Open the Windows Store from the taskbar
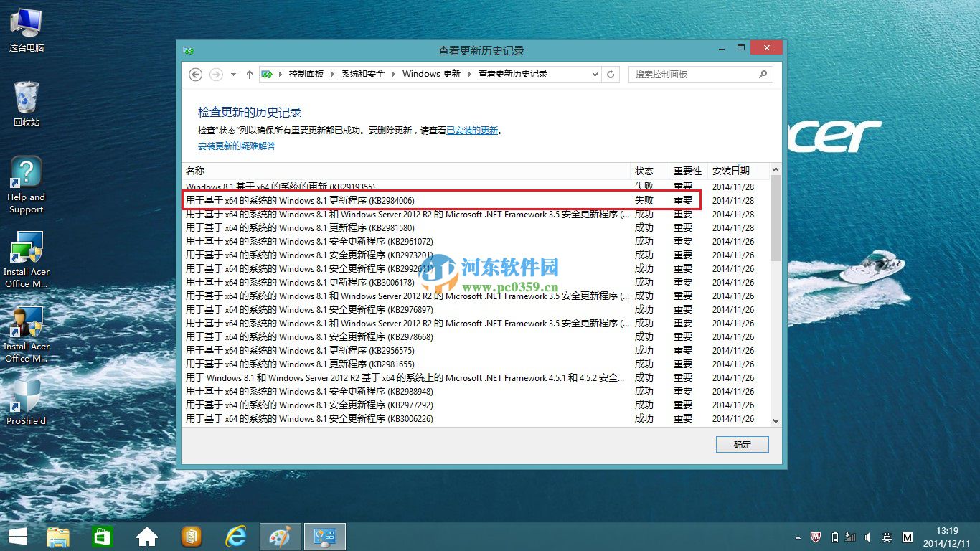This screenshot has width=980, height=551. point(102,536)
